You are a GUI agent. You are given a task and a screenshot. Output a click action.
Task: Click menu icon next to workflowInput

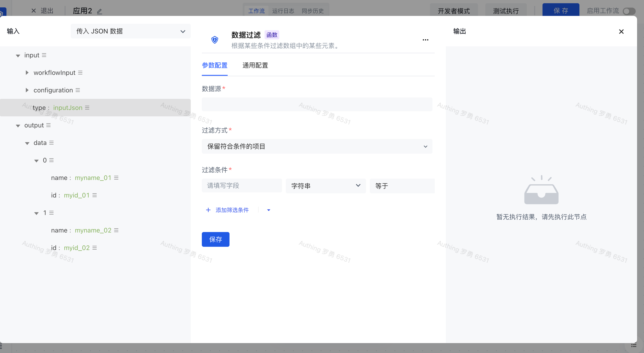point(80,73)
